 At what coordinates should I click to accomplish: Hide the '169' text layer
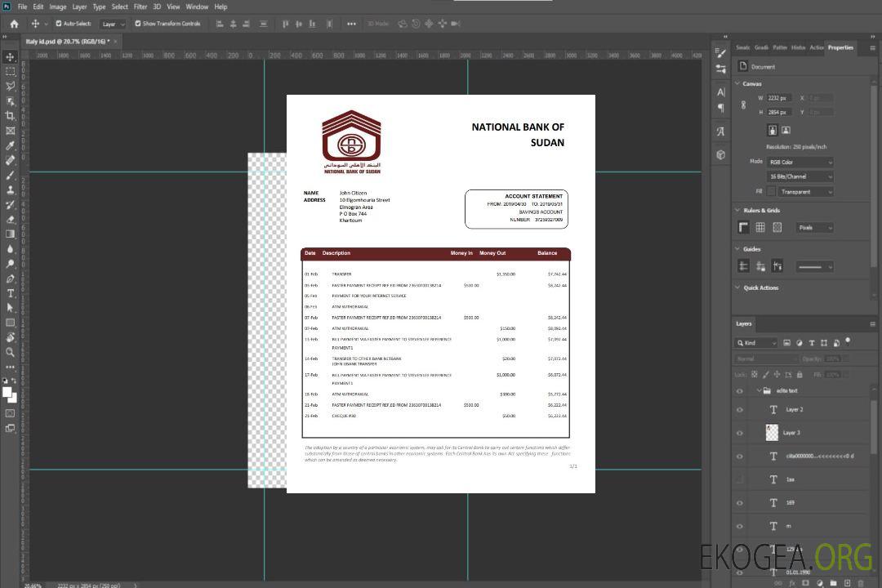coord(740,503)
